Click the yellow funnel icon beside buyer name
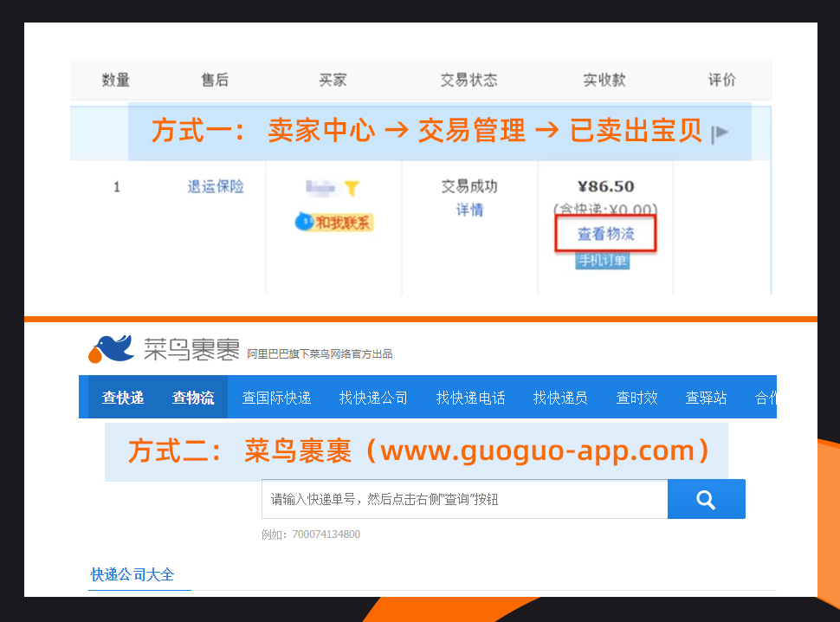Image resolution: width=840 pixels, height=622 pixels. (x=352, y=187)
